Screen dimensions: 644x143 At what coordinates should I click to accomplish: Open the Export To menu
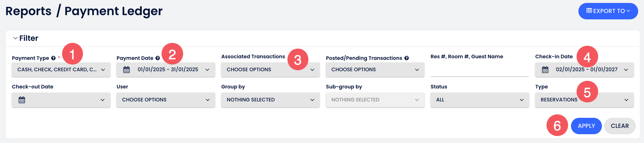click(x=608, y=11)
